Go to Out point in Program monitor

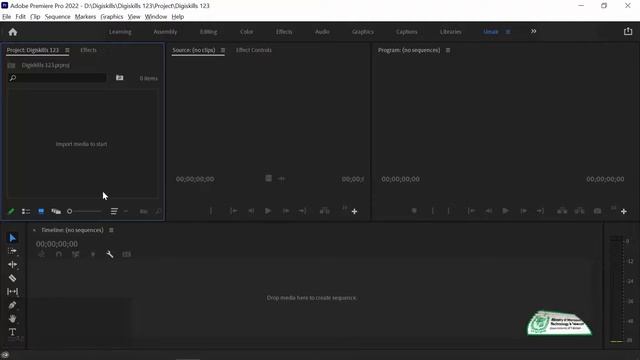pos(540,211)
